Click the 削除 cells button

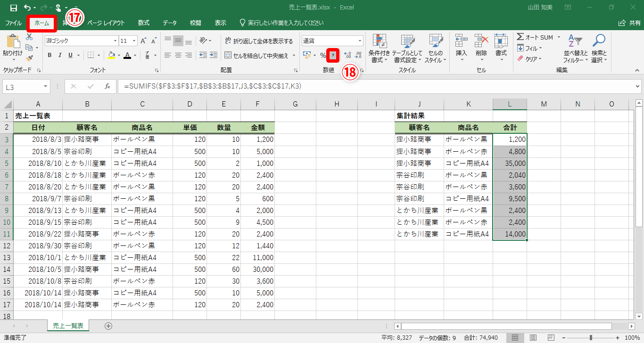point(481,49)
